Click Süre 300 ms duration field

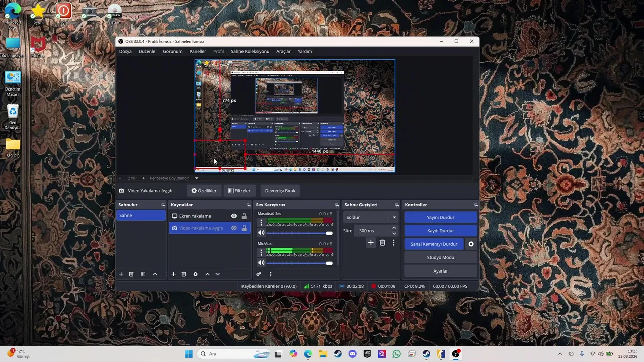(x=371, y=231)
